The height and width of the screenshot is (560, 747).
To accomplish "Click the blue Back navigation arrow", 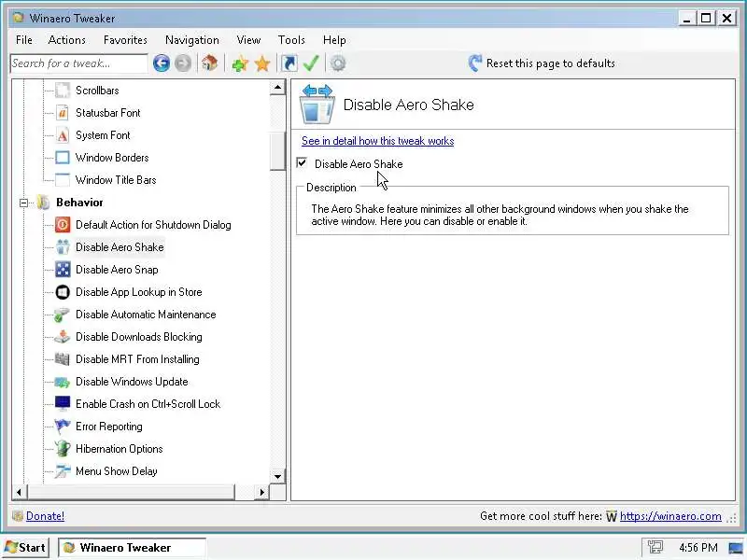I will click(x=162, y=63).
